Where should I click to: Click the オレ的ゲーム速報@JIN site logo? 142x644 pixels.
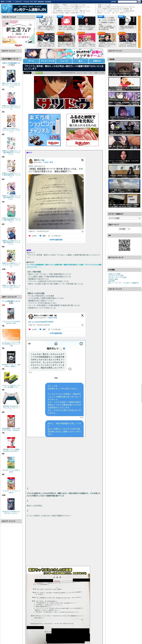point(24,9)
